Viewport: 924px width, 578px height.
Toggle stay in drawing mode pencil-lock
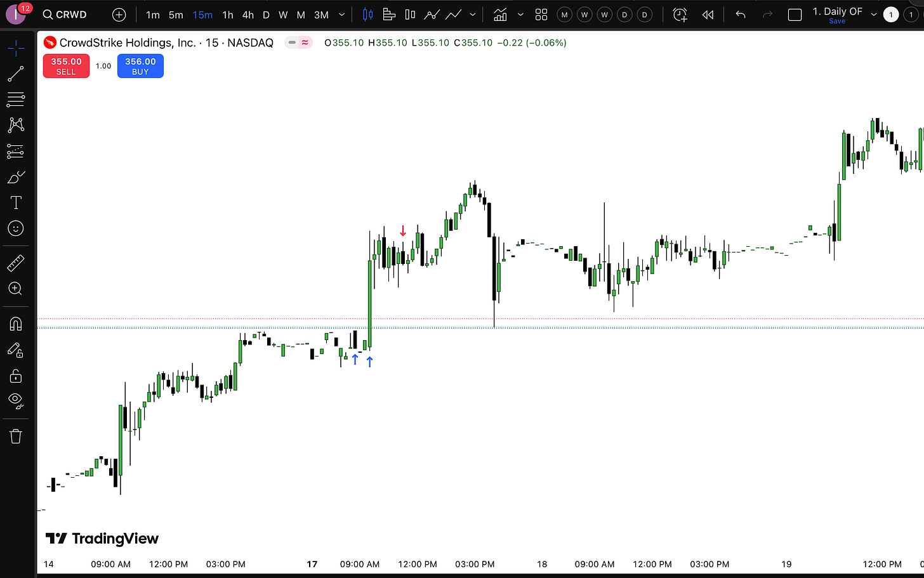click(16, 350)
